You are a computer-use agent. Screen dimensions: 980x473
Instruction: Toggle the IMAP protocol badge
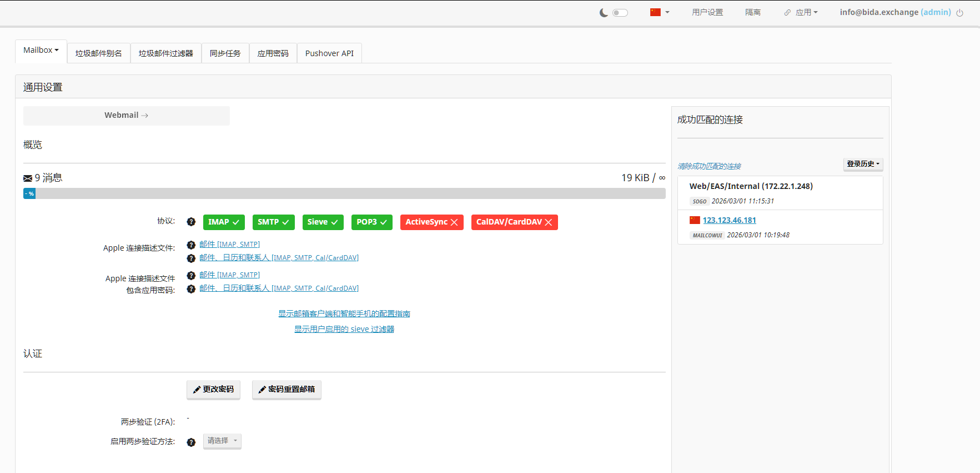[223, 222]
